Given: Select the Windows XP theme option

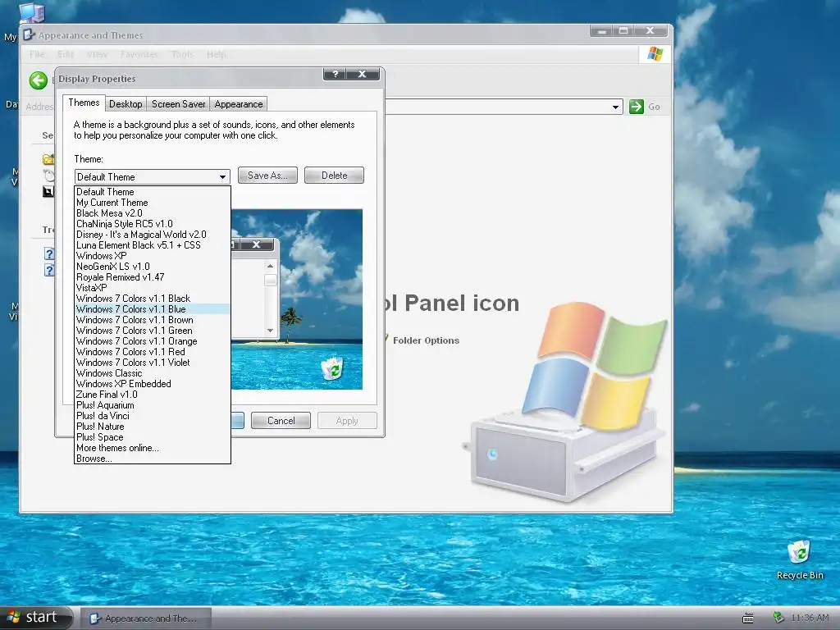Looking at the screenshot, I should pos(152,256).
